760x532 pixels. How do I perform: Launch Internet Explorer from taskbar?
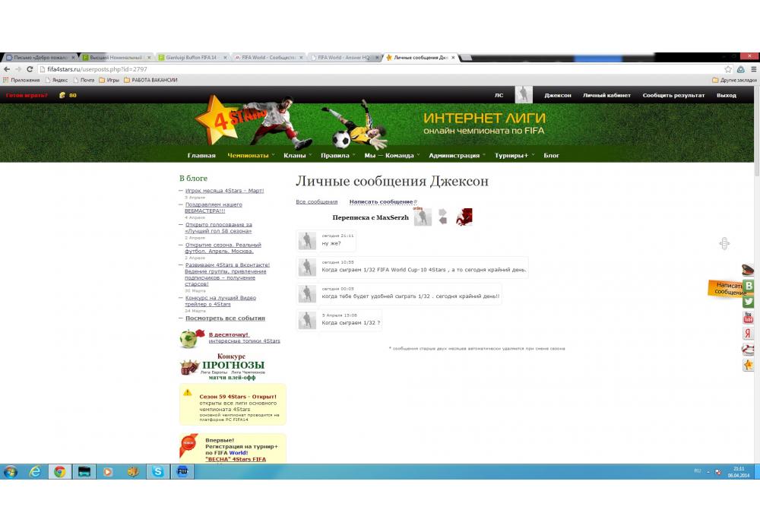[x=36, y=471]
